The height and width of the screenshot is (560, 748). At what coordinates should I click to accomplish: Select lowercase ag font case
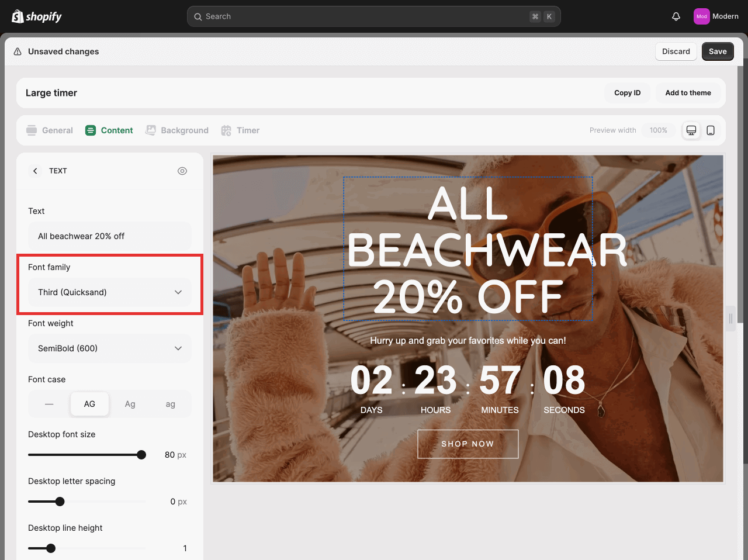click(x=170, y=404)
